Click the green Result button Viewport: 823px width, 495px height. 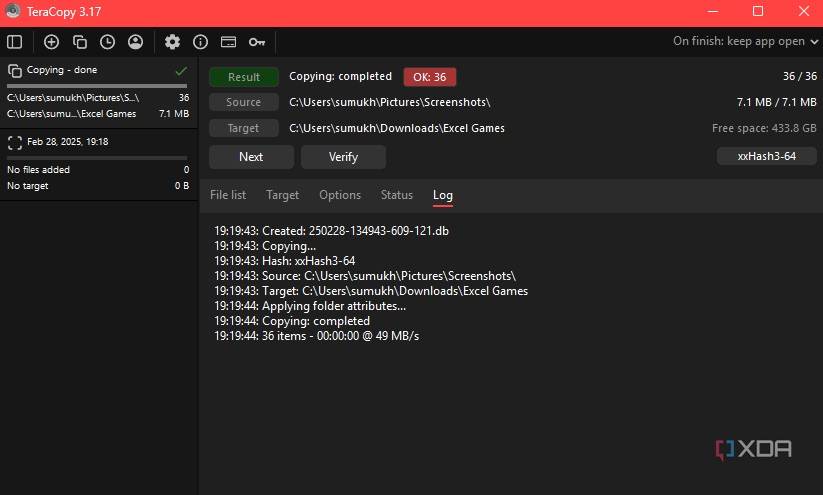(x=244, y=77)
